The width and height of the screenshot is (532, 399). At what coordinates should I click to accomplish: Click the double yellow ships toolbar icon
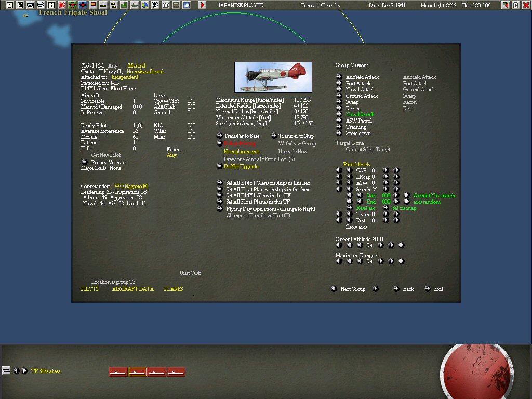click(x=114, y=5)
